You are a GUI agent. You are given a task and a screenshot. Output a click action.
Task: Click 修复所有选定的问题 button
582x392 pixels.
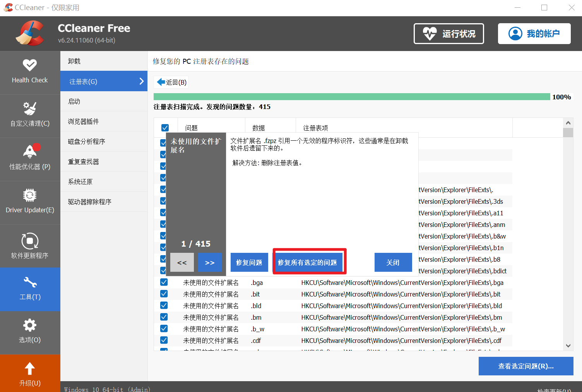[308, 262]
